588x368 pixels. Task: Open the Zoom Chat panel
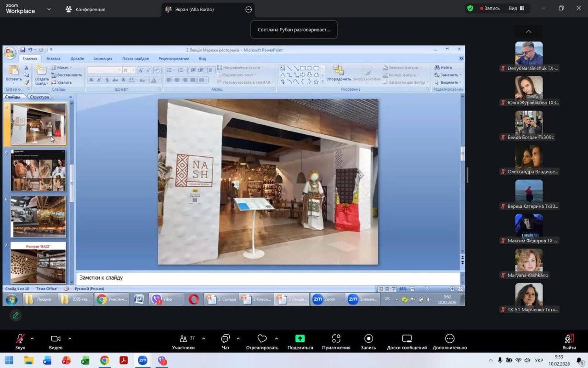(x=226, y=339)
